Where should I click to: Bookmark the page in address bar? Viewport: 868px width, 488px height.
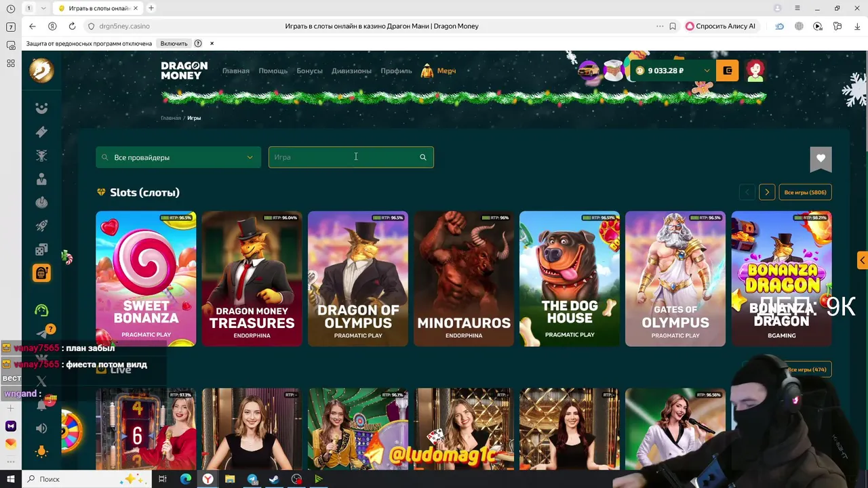click(673, 26)
